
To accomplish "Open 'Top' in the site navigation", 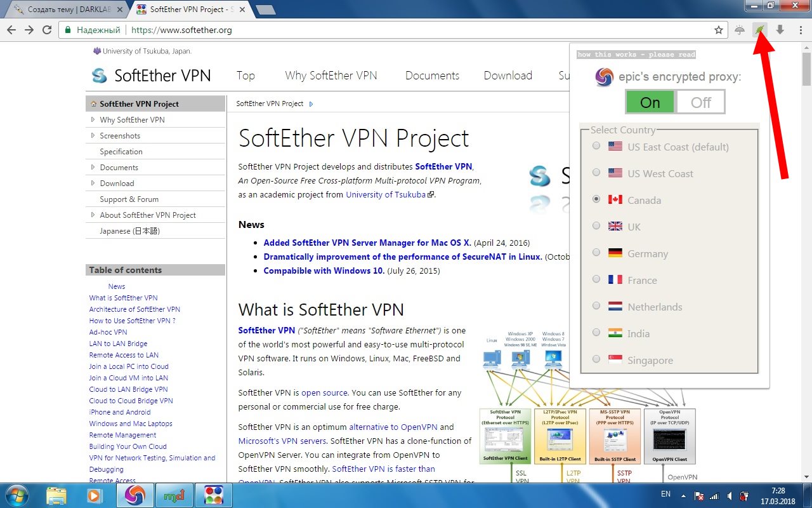I will [x=246, y=76].
